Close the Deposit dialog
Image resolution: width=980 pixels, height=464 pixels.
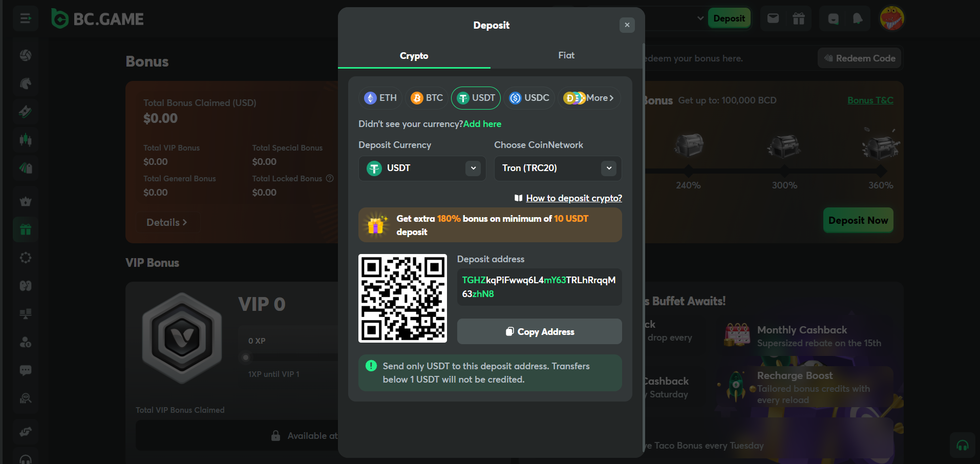click(627, 25)
